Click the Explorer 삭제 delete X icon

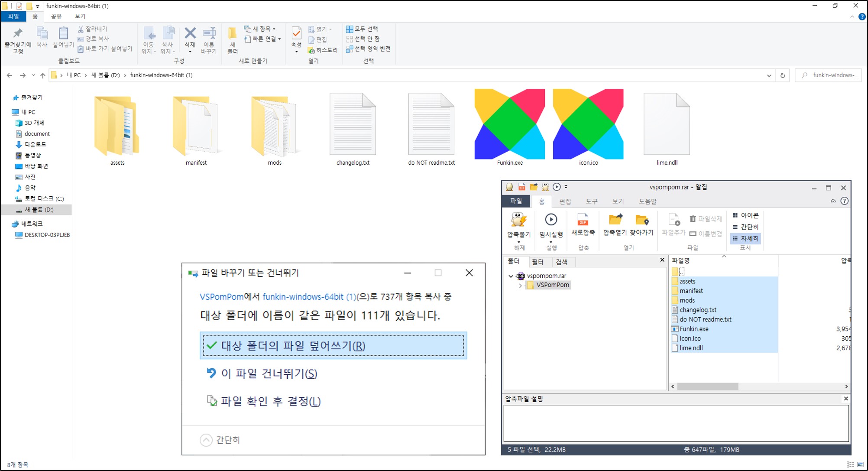[190, 34]
